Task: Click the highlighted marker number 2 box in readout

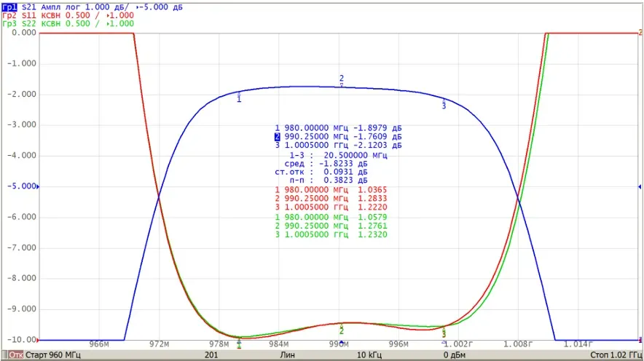Action: point(278,137)
